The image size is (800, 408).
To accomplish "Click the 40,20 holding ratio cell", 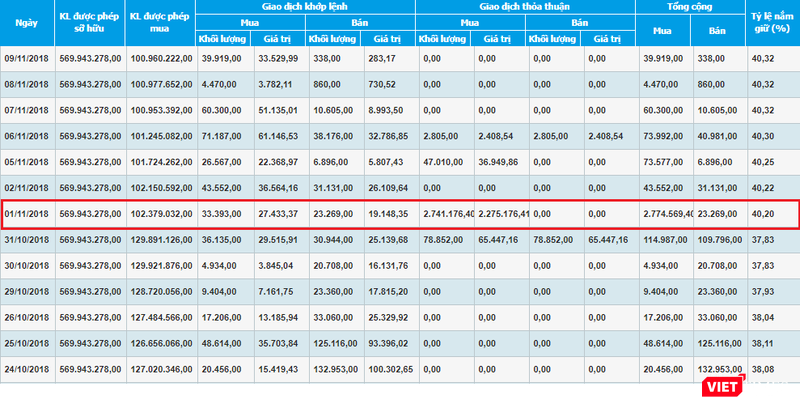I will (x=762, y=213).
